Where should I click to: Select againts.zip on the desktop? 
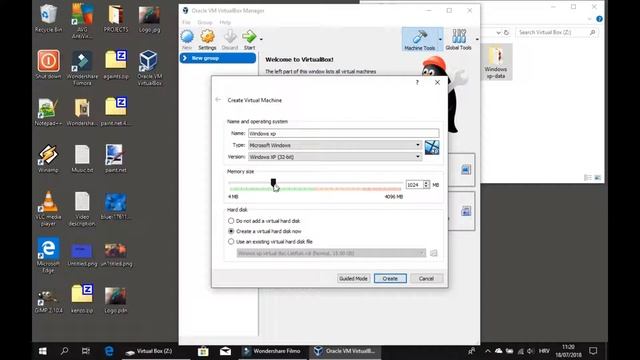[116, 64]
